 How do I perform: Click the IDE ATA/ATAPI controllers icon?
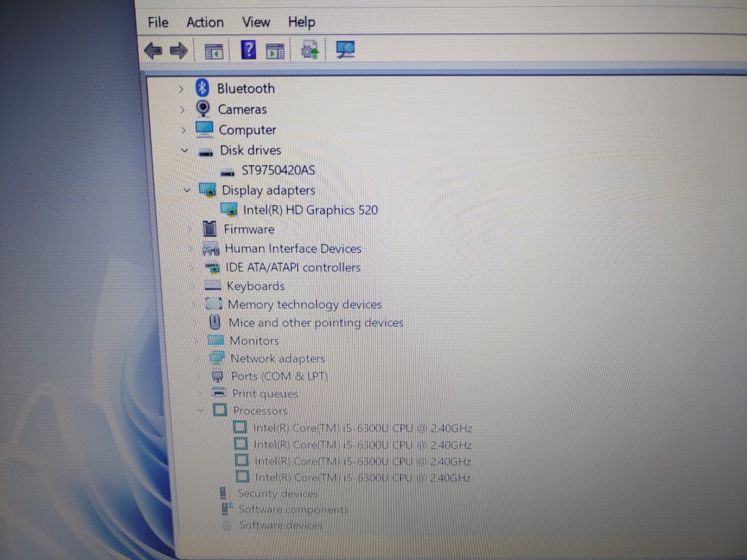tap(212, 268)
